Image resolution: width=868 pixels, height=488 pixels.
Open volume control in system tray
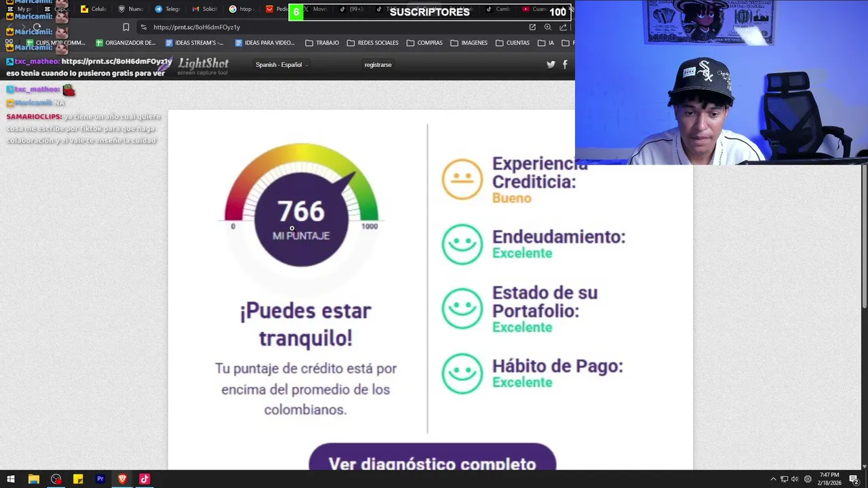795,479
